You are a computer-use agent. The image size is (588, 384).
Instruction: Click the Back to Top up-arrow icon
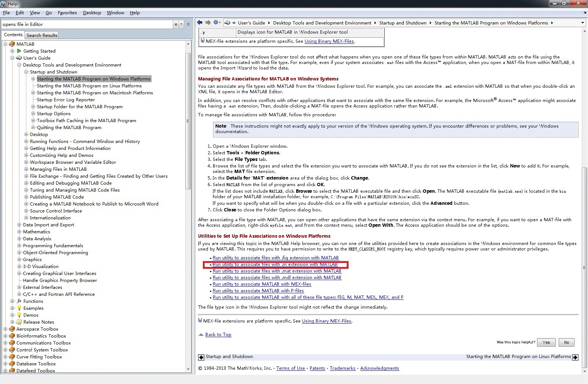point(201,335)
